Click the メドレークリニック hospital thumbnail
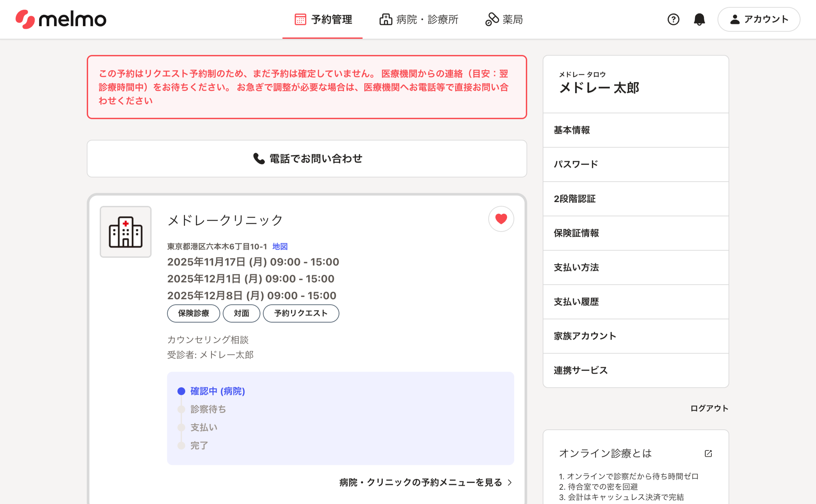This screenshot has width=816, height=504. (x=126, y=232)
